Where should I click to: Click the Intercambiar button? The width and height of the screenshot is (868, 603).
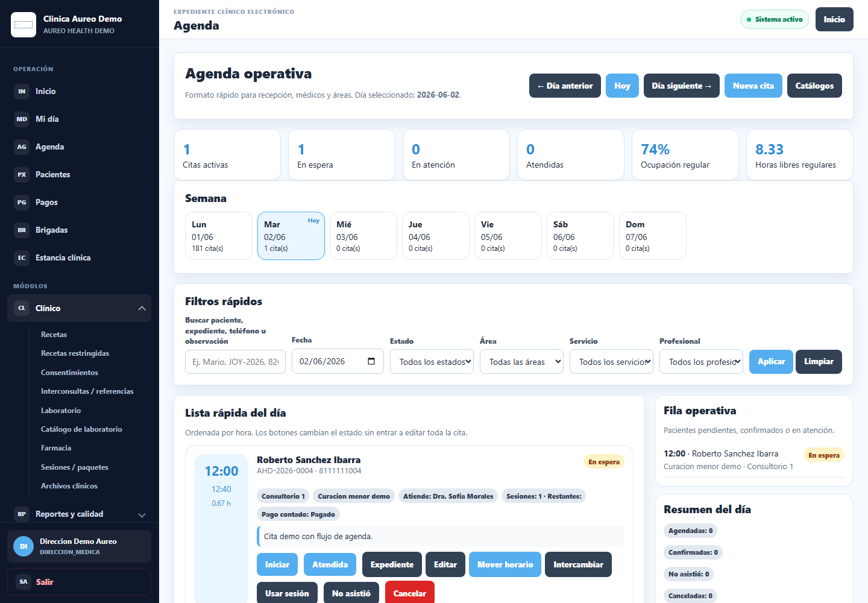578,564
